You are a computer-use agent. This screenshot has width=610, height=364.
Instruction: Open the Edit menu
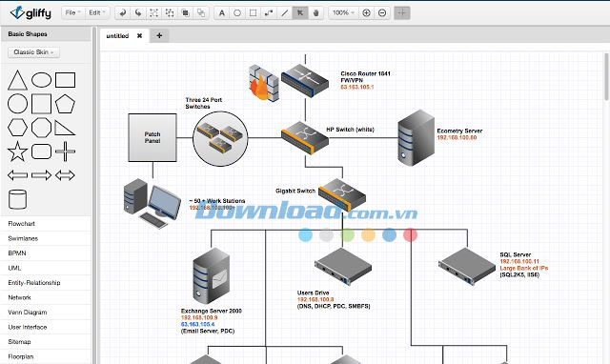(x=97, y=12)
